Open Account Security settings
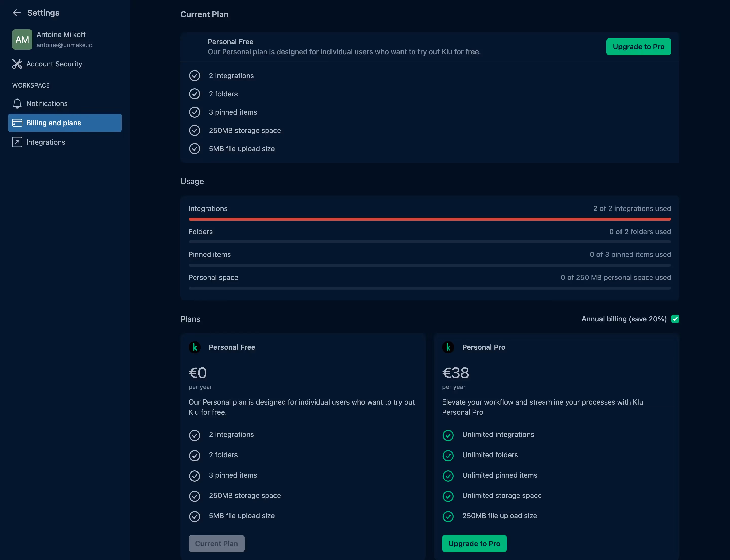This screenshot has width=730, height=560. click(x=54, y=64)
